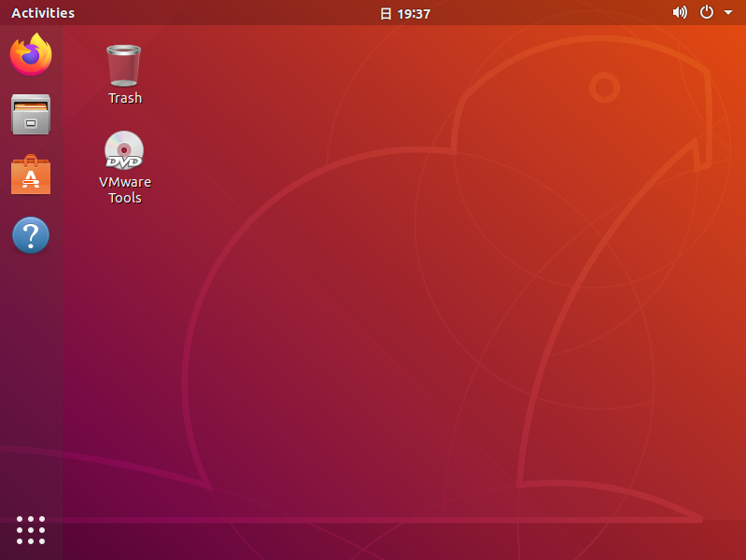Open the Help icon in the dock
Image resolution: width=746 pixels, height=560 pixels.
(x=31, y=235)
